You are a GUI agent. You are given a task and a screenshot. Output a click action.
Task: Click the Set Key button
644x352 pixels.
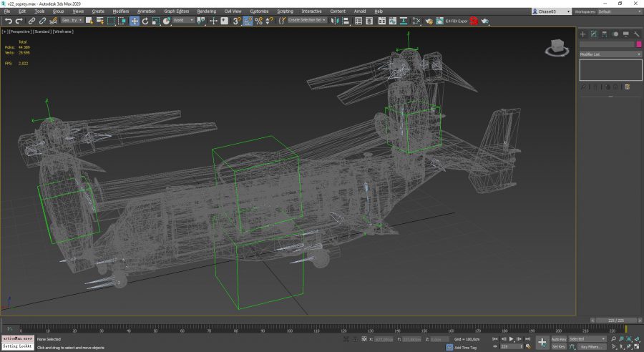pos(559,347)
